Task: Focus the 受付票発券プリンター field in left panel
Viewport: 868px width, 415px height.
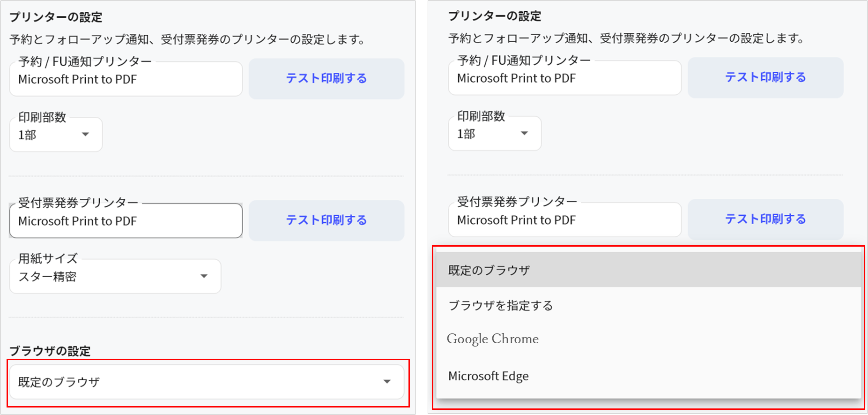Action: click(126, 221)
